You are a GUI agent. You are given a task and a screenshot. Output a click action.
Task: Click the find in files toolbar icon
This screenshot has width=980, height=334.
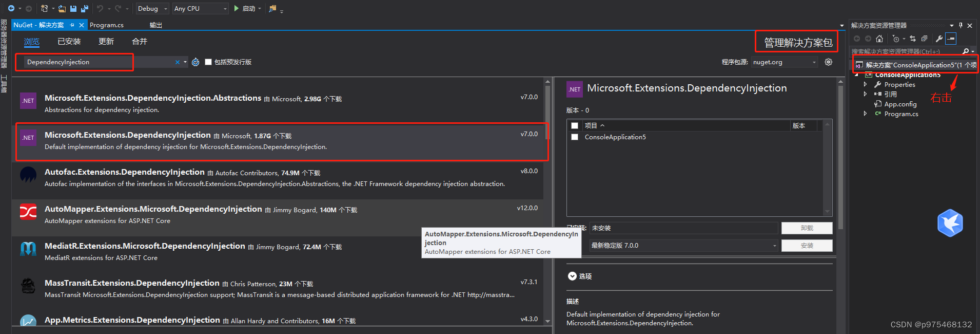tap(272, 8)
